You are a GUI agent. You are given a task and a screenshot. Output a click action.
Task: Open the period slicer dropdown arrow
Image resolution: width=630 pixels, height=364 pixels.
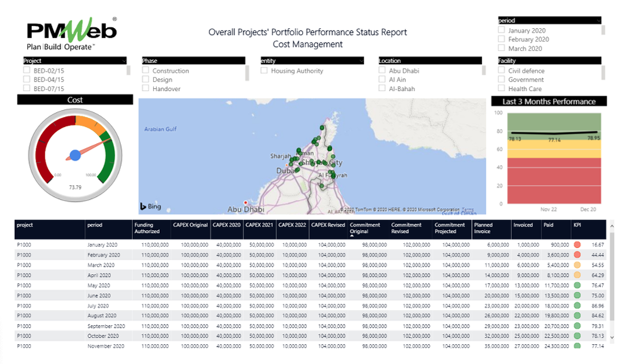[x=598, y=21]
